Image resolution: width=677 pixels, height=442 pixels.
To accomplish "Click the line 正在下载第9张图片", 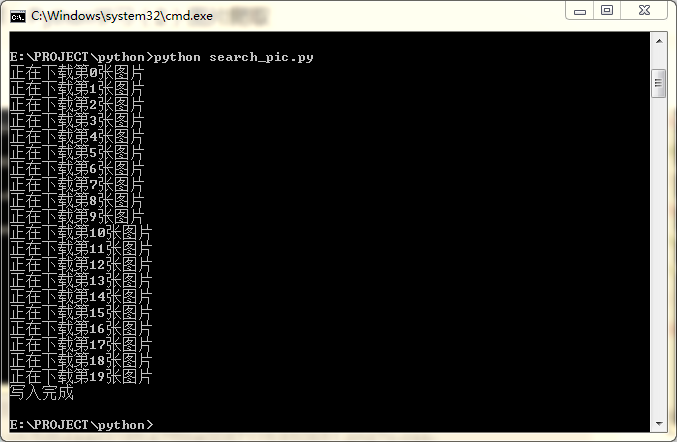I will [x=76, y=217].
